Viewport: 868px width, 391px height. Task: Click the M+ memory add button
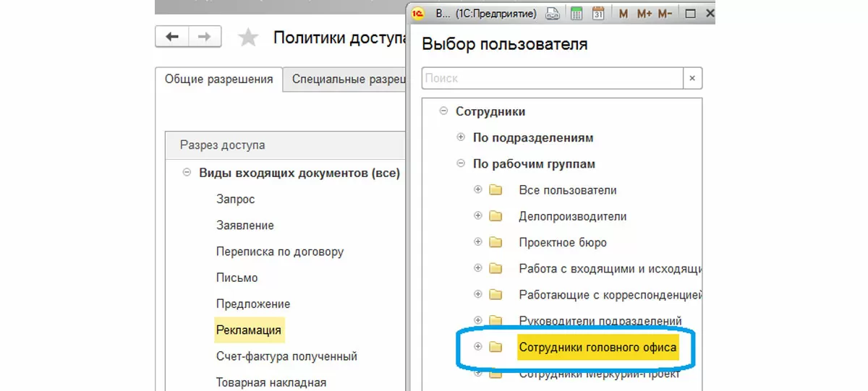(x=644, y=13)
